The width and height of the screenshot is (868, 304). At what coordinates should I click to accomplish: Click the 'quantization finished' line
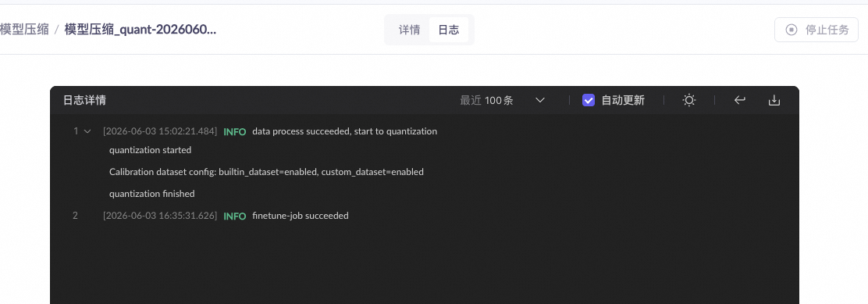click(x=152, y=194)
